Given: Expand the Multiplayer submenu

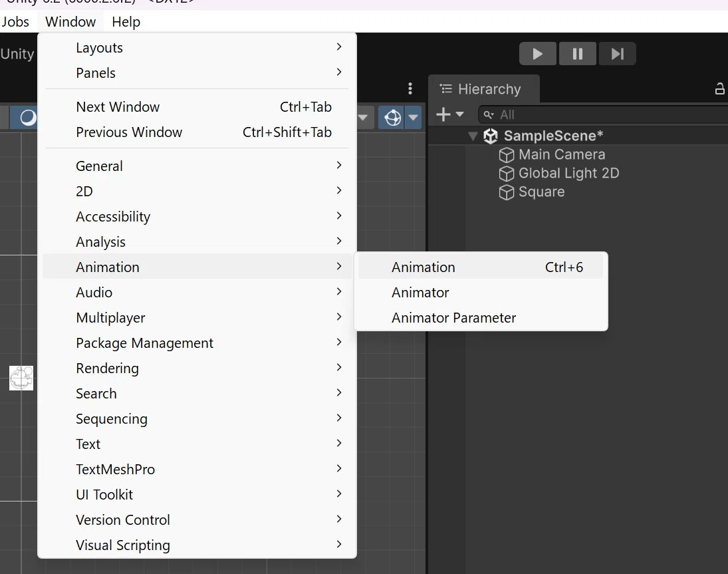Looking at the screenshot, I should click(x=197, y=318).
